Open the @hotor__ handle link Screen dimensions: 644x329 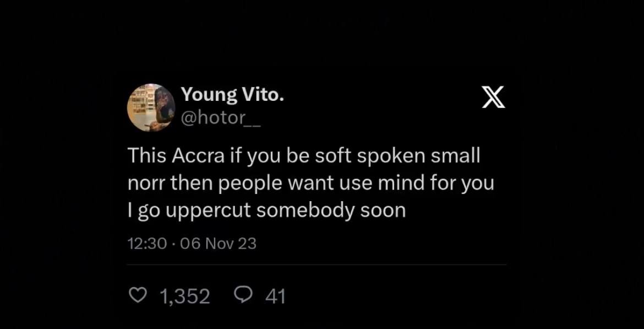[221, 118]
